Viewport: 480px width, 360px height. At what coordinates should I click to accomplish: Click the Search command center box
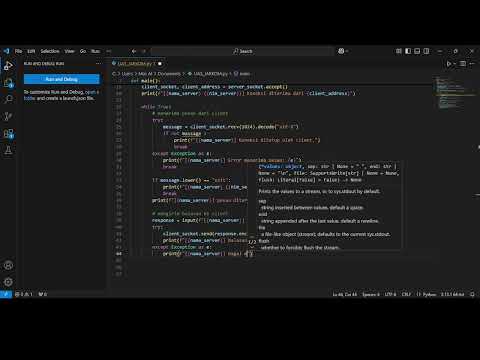(x=242, y=51)
